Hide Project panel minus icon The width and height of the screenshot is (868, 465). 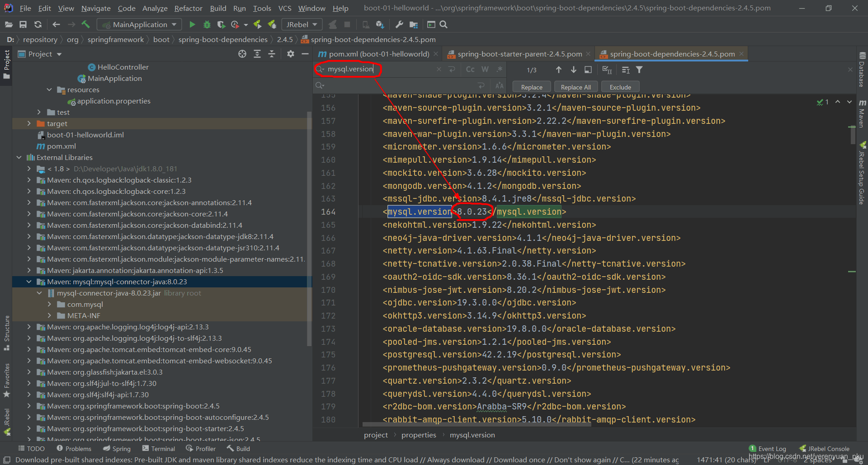[x=305, y=54]
